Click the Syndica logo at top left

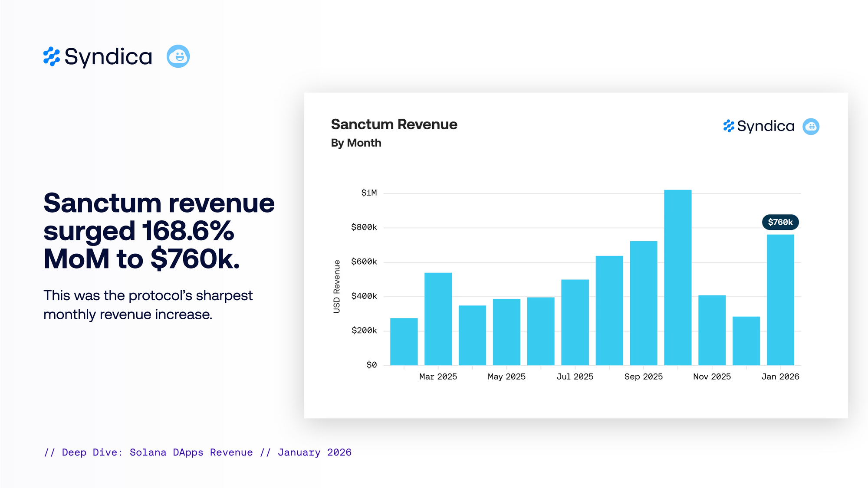click(98, 56)
